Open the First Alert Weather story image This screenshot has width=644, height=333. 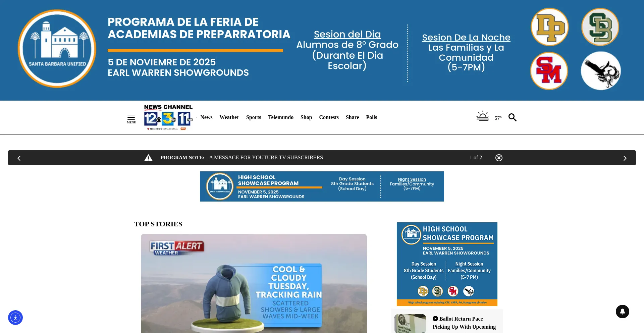click(254, 283)
